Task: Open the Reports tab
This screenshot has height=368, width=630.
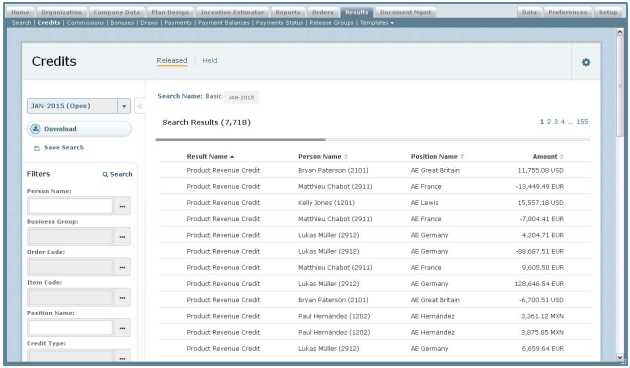Action: (288, 12)
